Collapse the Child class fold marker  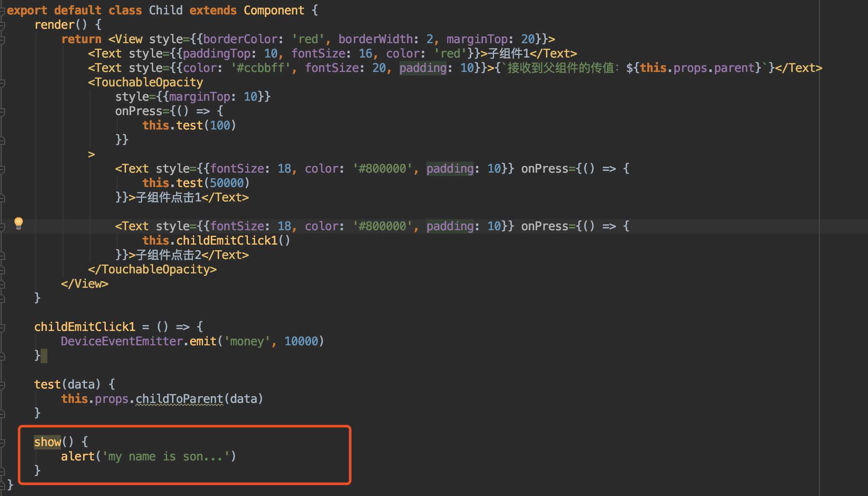coord(2,11)
